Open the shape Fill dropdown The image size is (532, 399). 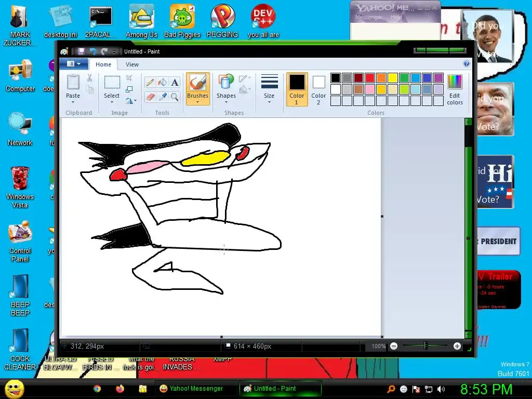click(x=245, y=90)
